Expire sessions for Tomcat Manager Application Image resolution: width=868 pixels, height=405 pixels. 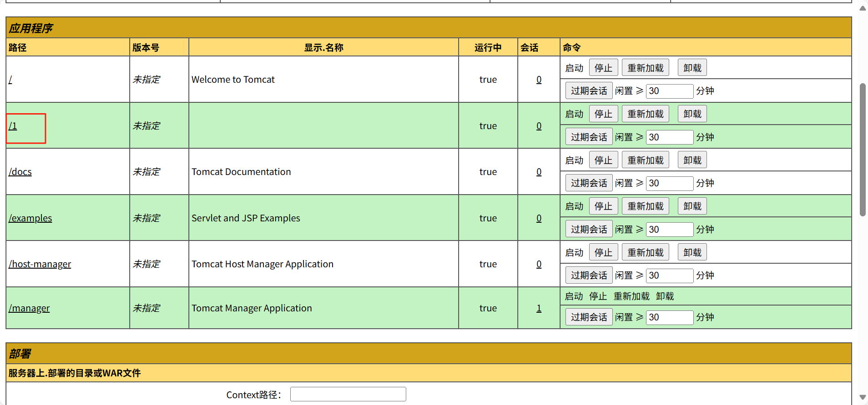589,317
